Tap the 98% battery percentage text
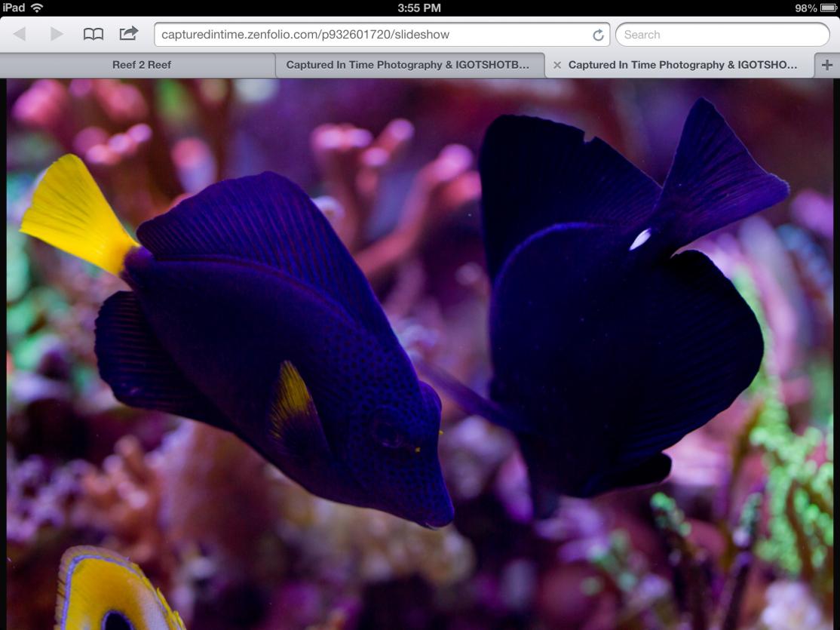840x630 pixels. 806,8
